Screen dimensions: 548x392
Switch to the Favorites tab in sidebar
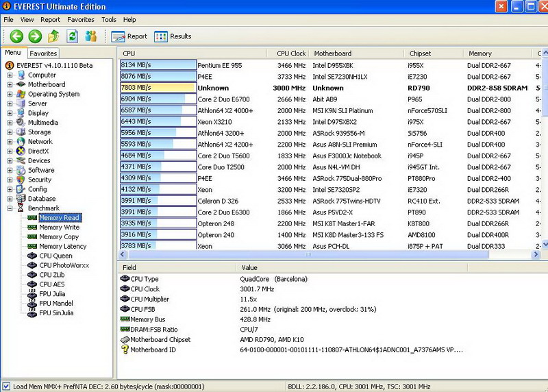(x=43, y=53)
